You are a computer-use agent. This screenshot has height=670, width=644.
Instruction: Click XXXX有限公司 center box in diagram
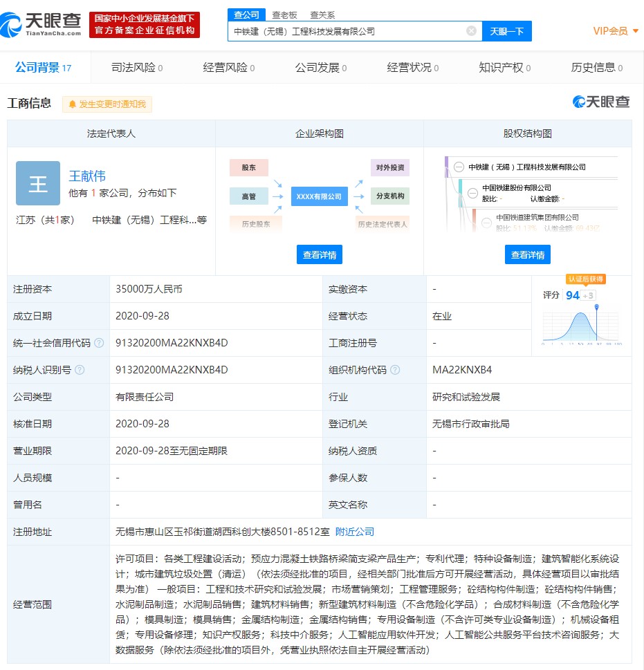tap(319, 196)
